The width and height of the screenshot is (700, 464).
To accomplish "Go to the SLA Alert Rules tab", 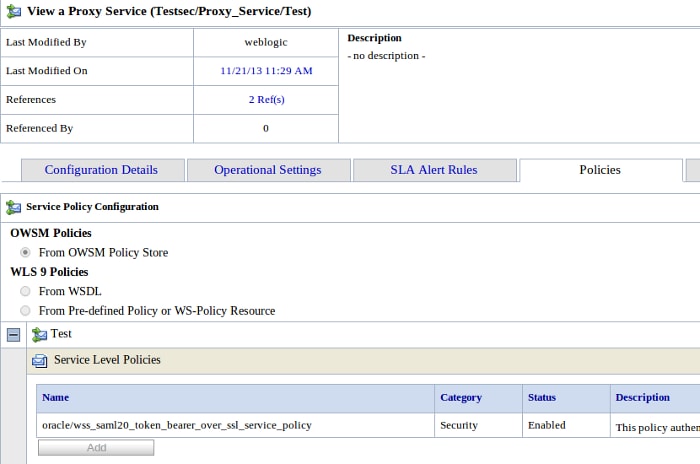I will (x=434, y=170).
